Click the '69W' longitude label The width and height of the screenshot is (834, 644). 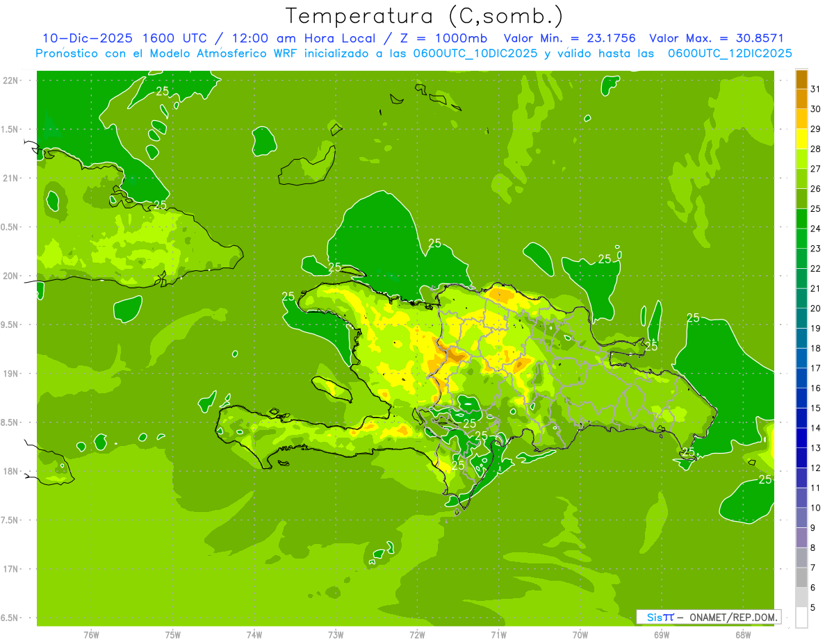(x=662, y=634)
